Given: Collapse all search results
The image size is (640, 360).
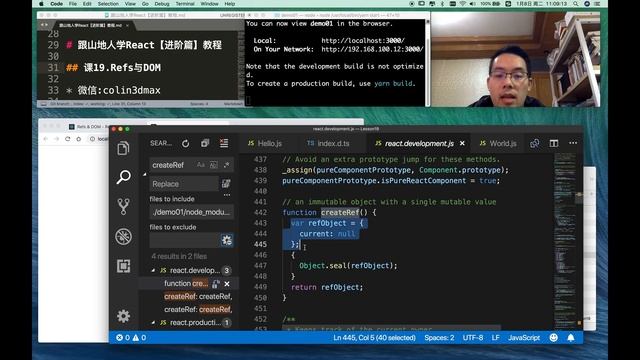Looking at the screenshot, I should (204, 143).
